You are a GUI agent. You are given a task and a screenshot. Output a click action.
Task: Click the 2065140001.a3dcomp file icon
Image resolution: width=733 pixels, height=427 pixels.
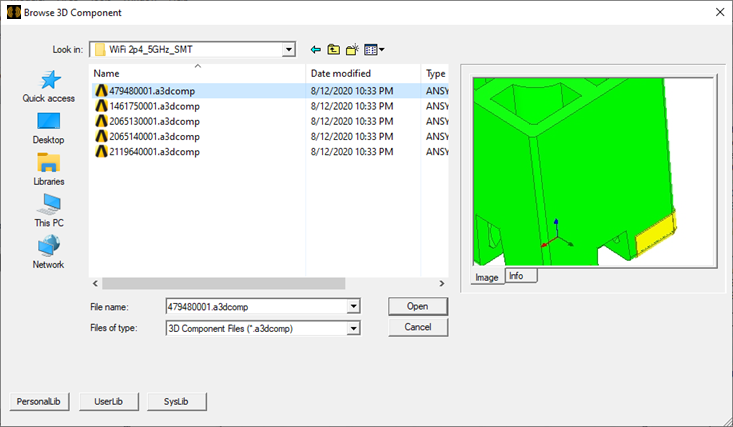(x=101, y=136)
